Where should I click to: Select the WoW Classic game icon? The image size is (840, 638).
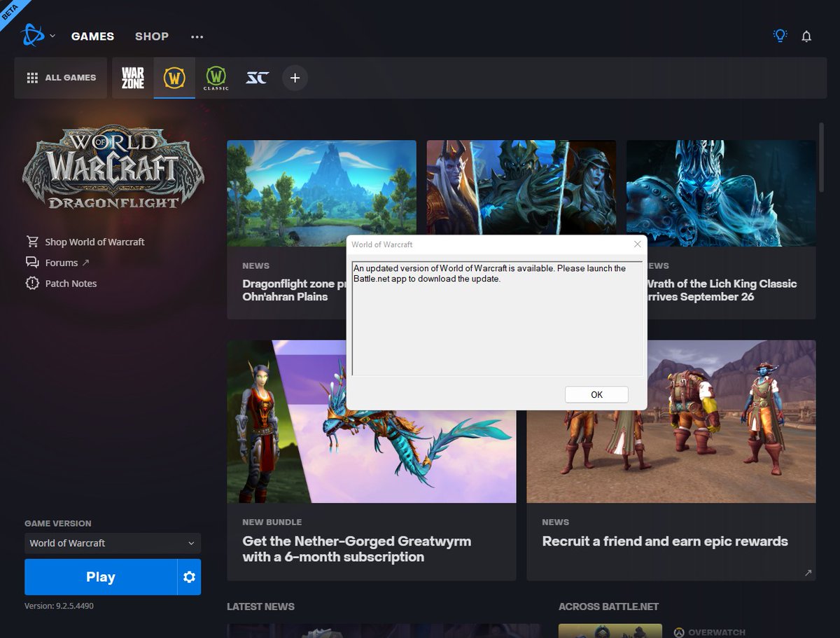coord(216,78)
